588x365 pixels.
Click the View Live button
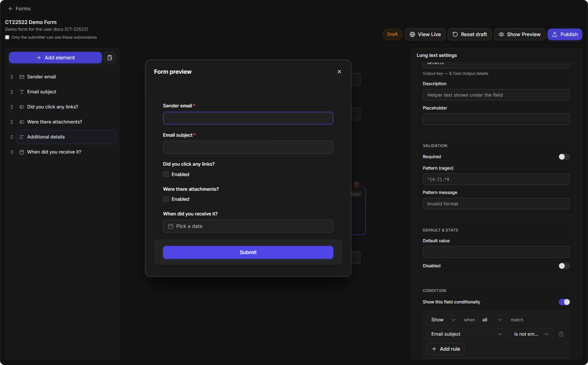pos(425,34)
